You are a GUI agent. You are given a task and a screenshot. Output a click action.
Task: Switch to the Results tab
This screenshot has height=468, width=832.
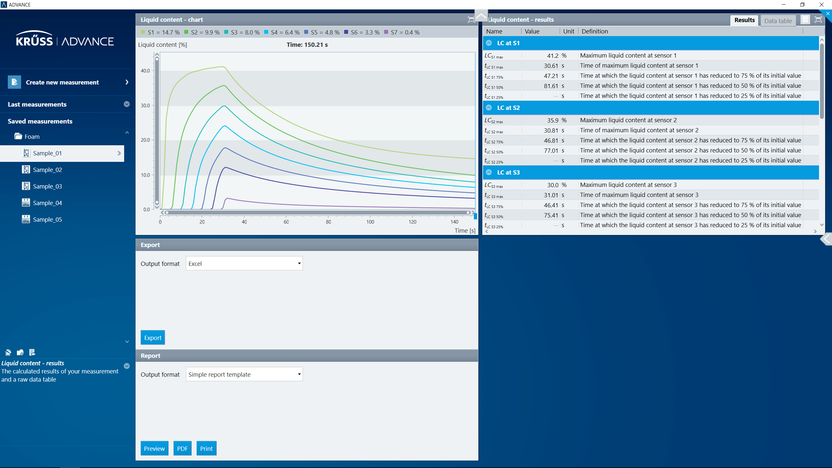tap(744, 20)
